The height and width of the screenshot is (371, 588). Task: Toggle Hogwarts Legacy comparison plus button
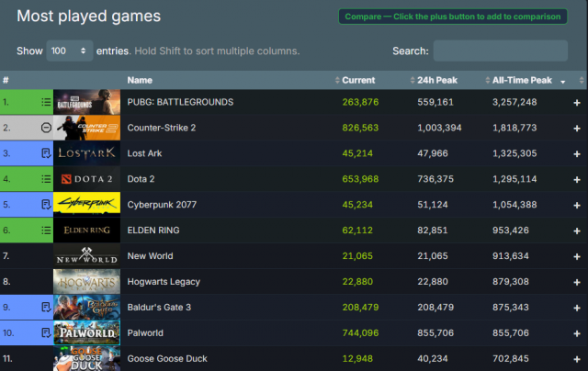point(576,282)
